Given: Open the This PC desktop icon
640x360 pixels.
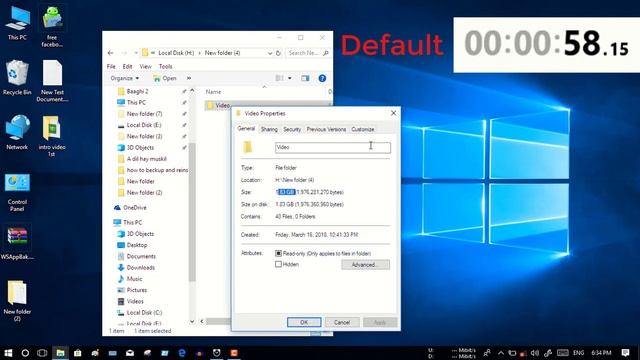Looking at the screenshot, I should click(x=17, y=24).
